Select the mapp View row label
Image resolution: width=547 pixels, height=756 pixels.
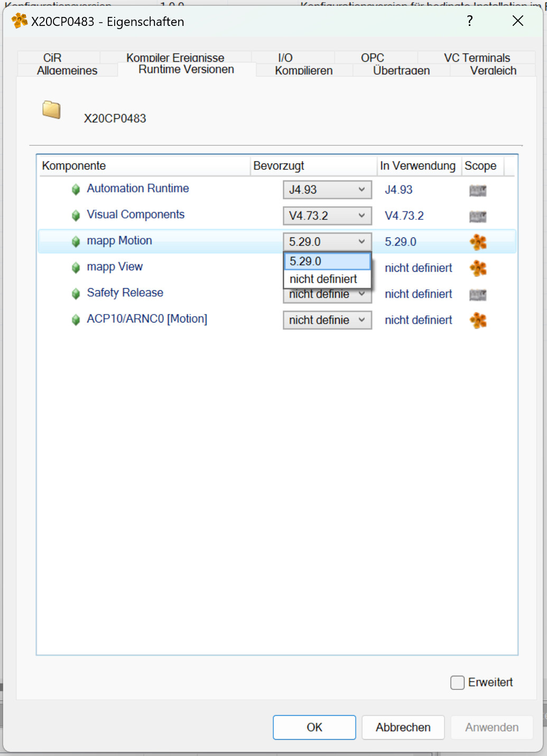pos(115,266)
